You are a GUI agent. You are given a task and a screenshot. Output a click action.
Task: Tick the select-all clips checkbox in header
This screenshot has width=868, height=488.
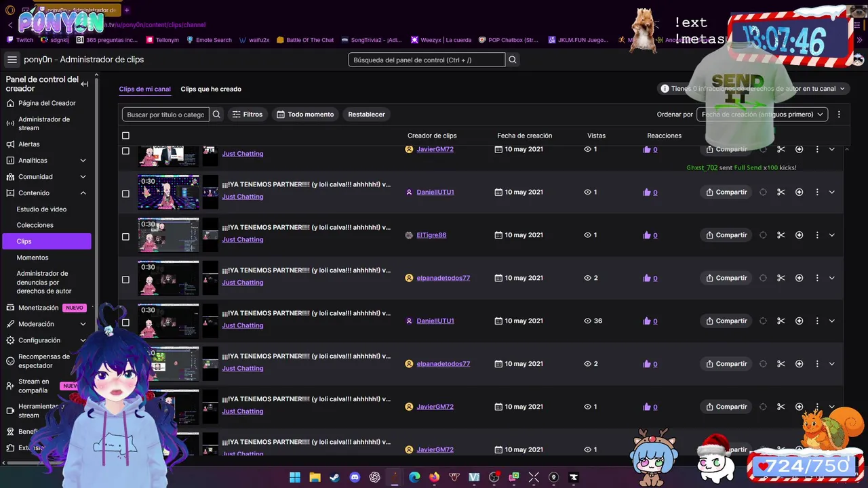pyautogui.click(x=125, y=136)
